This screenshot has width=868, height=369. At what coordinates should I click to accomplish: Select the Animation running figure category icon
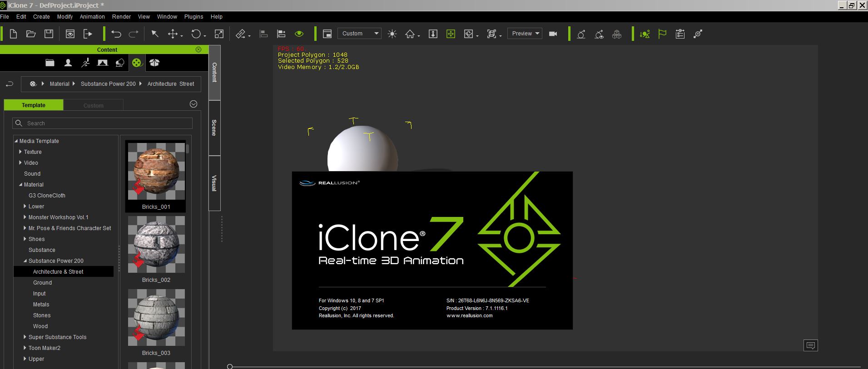[85, 63]
